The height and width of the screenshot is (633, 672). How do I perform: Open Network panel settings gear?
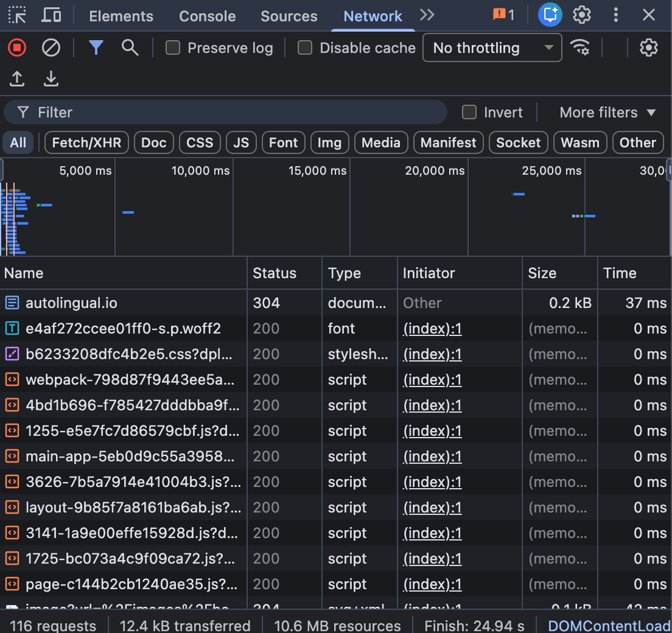pyautogui.click(x=648, y=47)
